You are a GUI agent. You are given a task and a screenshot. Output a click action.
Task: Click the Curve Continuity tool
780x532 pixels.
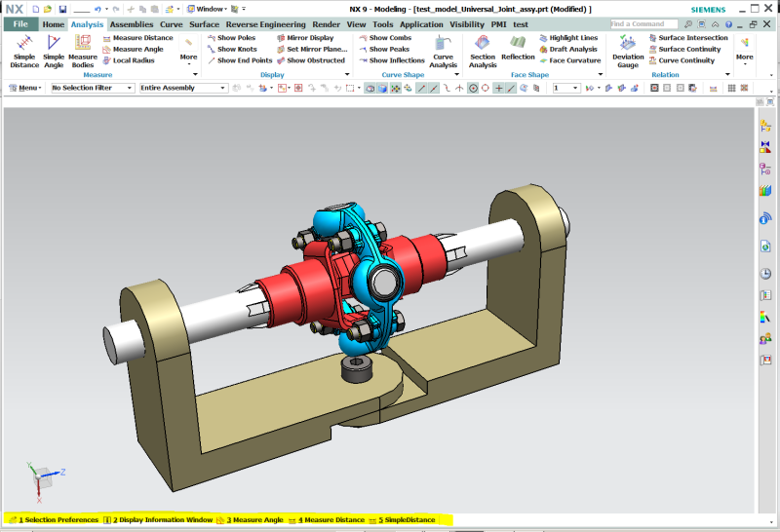(x=682, y=60)
